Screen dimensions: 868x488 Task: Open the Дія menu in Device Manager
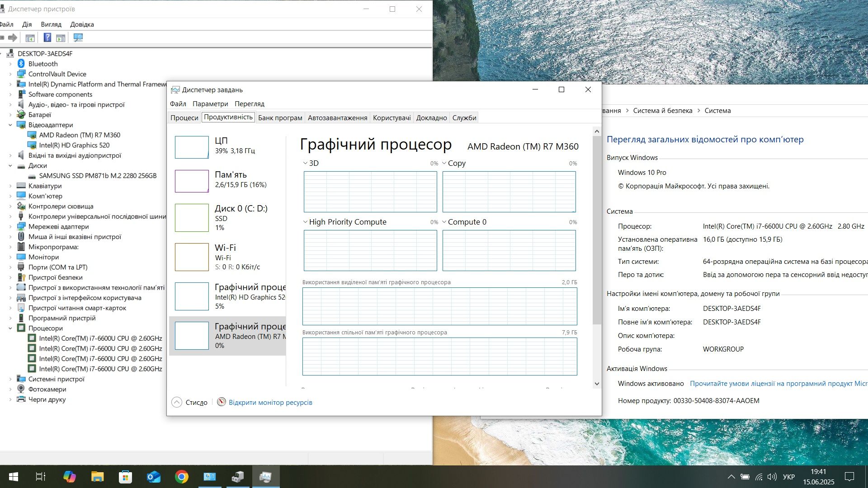pyautogui.click(x=27, y=24)
